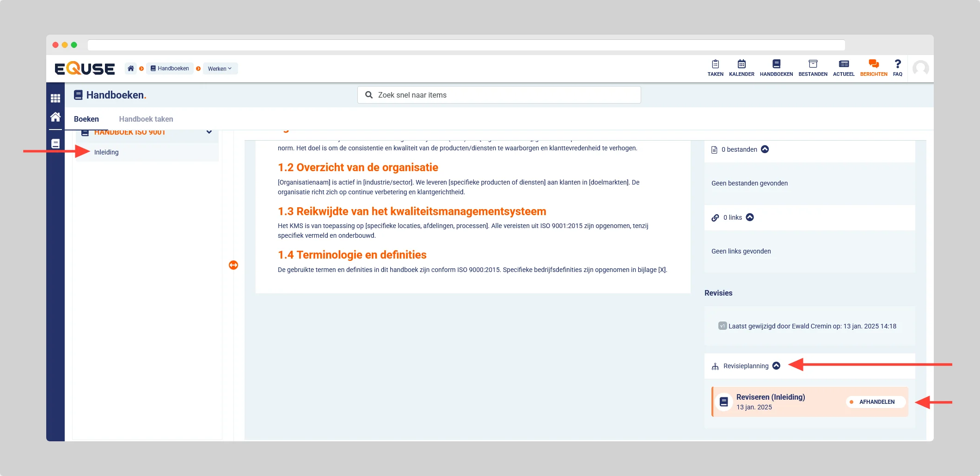The width and height of the screenshot is (980, 476).
Task: Collapse the 0 links section
Action: [x=750, y=217]
